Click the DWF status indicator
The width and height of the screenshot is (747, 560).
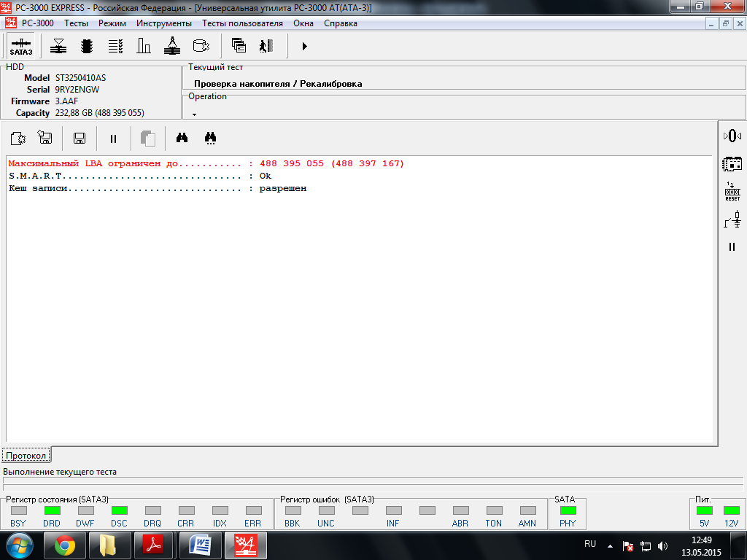[86, 510]
